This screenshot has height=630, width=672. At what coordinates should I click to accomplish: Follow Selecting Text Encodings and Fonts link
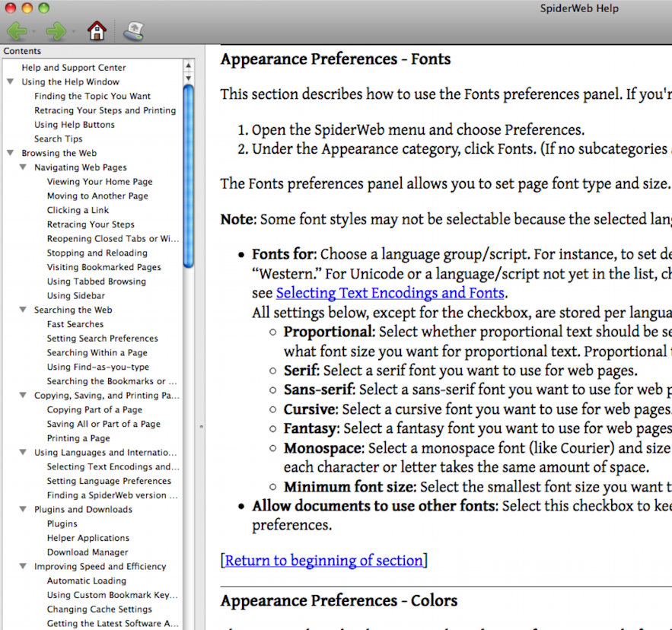pyautogui.click(x=390, y=293)
